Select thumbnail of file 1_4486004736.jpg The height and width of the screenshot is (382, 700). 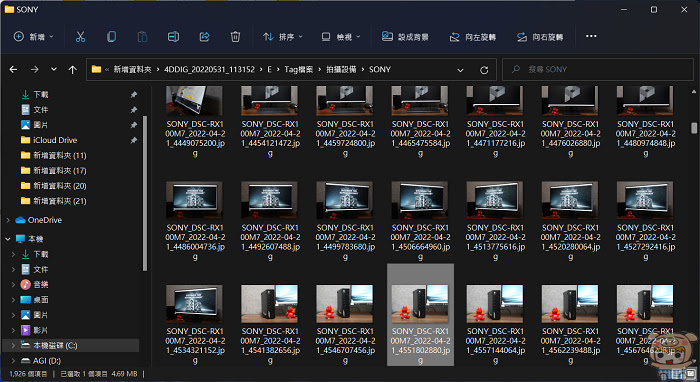pyautogui.click(x=194, y=200)
